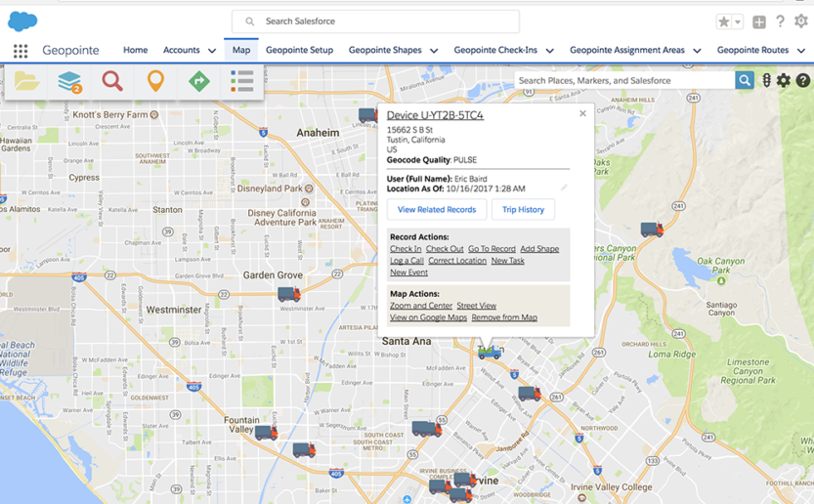Open the Geopointe Assignment Areas tab

627,50
